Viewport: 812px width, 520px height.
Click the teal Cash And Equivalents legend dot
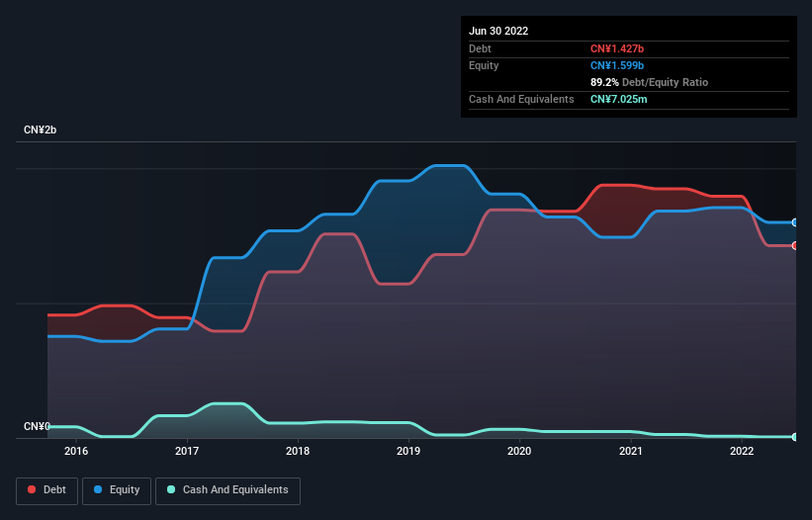[x=171, y=489]
